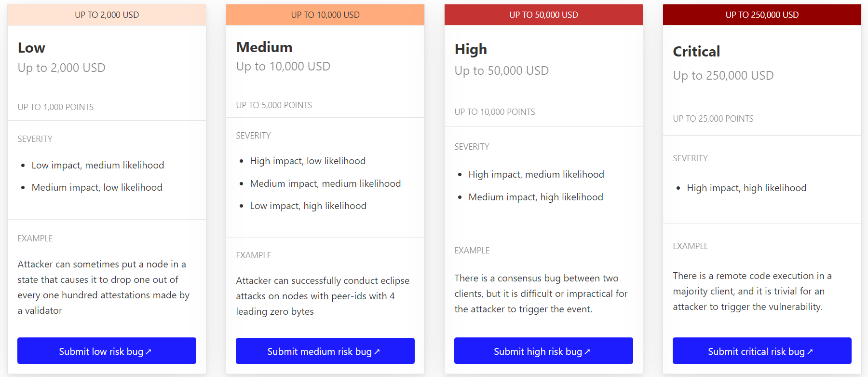Open the Submit high risk bug link
Image resolution: width=868 pixels, height=377 pixels.
click(543, 351)
